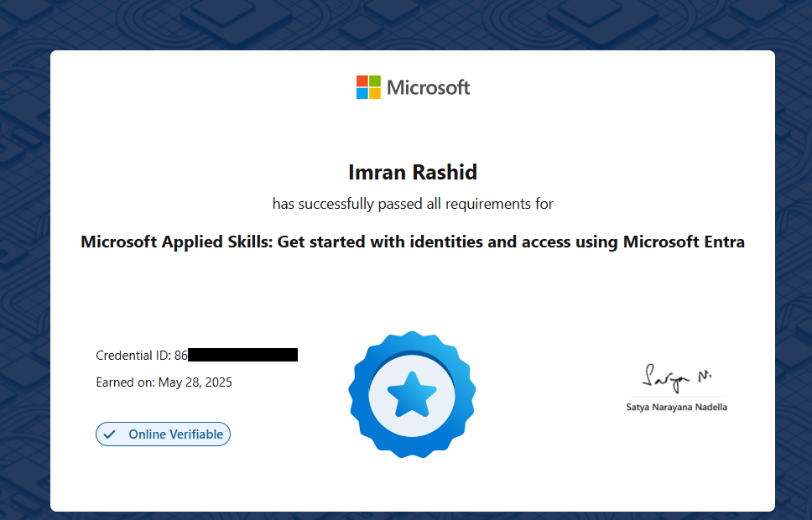
Task: Click the Microsoft four-square logo icon
Action: click(368, 87)
